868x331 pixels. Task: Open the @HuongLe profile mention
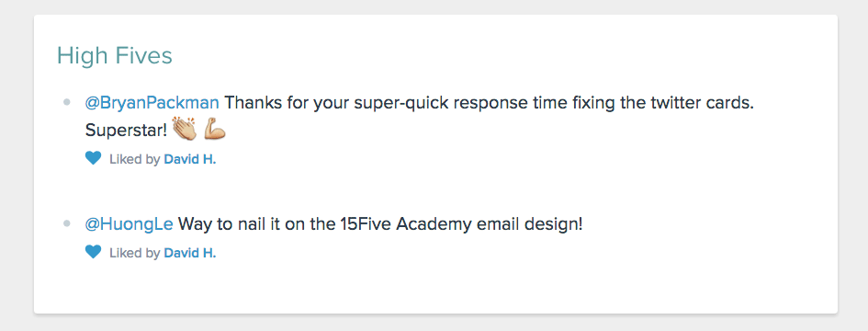129,224
